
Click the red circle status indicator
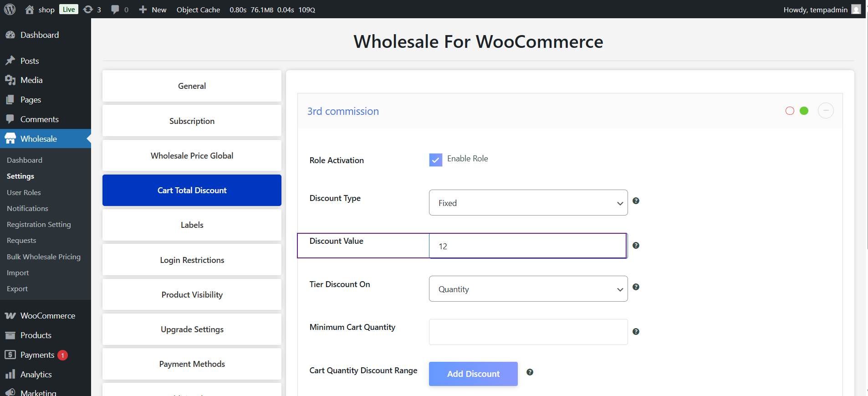pos(790,111)
